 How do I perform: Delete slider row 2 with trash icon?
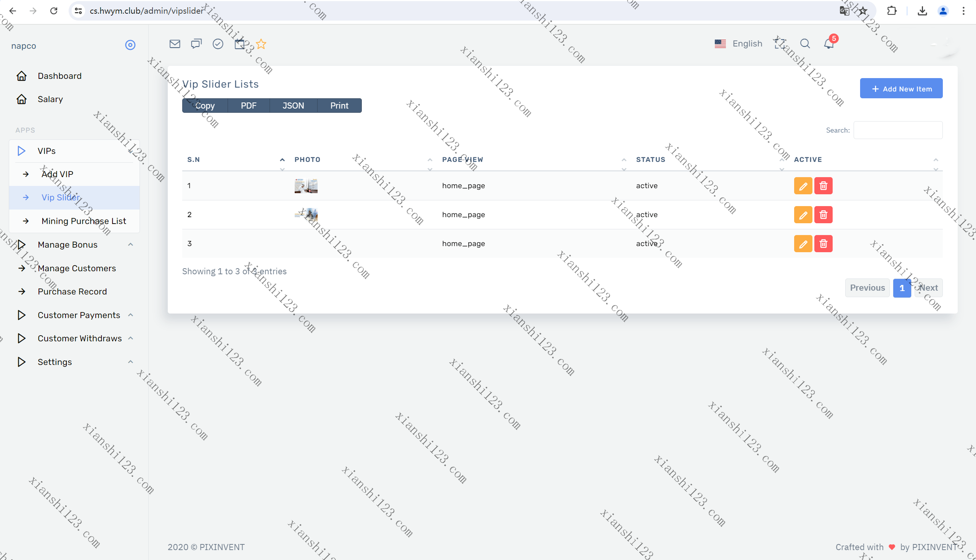(823, 214)
